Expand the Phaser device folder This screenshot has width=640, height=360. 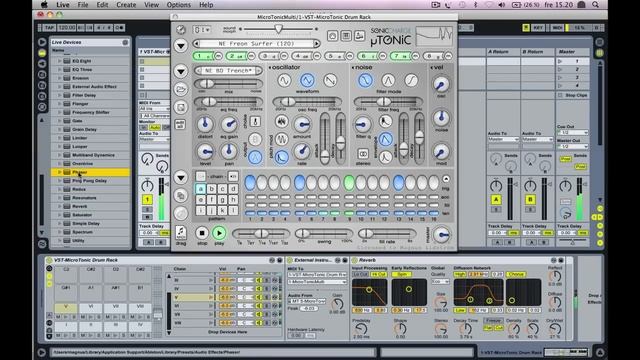60,172
